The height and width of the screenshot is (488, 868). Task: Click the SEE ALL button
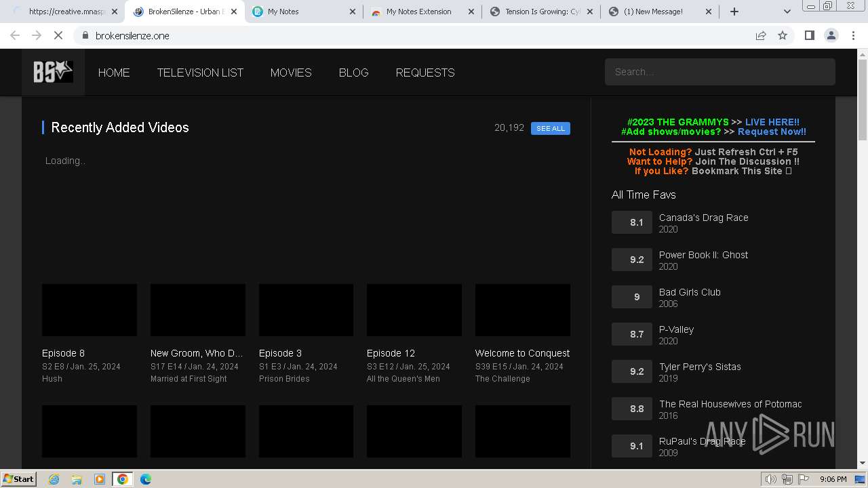point(551,128)
